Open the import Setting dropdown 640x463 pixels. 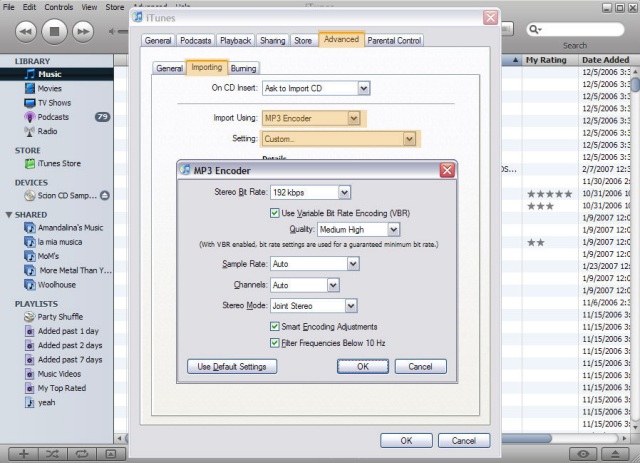339,139
